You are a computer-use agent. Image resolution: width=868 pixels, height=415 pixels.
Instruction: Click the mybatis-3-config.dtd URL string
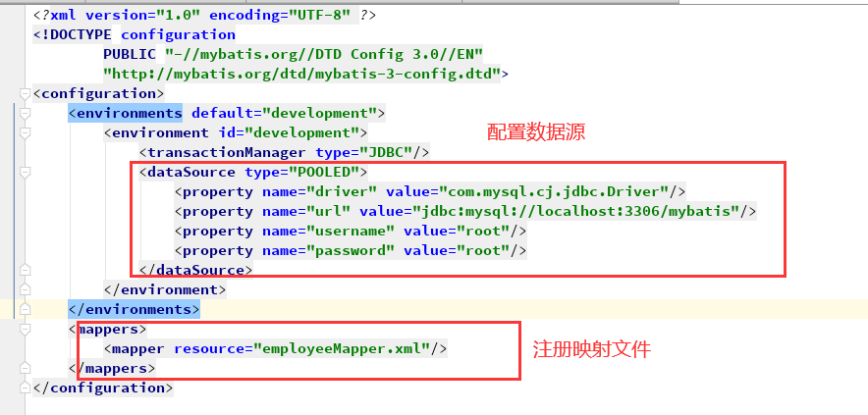click(x=302, y=74)
